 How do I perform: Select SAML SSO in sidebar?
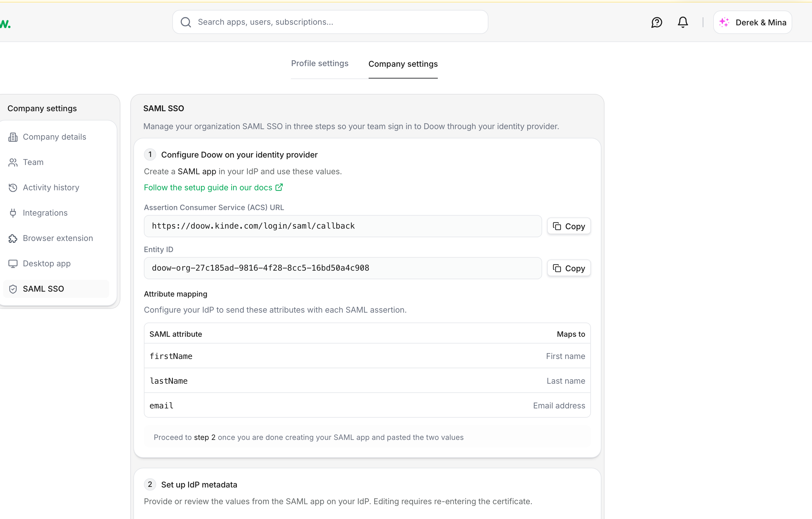click(56, 289)
